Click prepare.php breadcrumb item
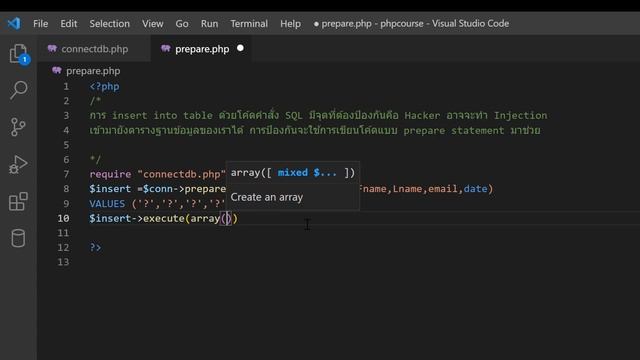640x360 pixels. pyautogui.click(x=93, y=71)
